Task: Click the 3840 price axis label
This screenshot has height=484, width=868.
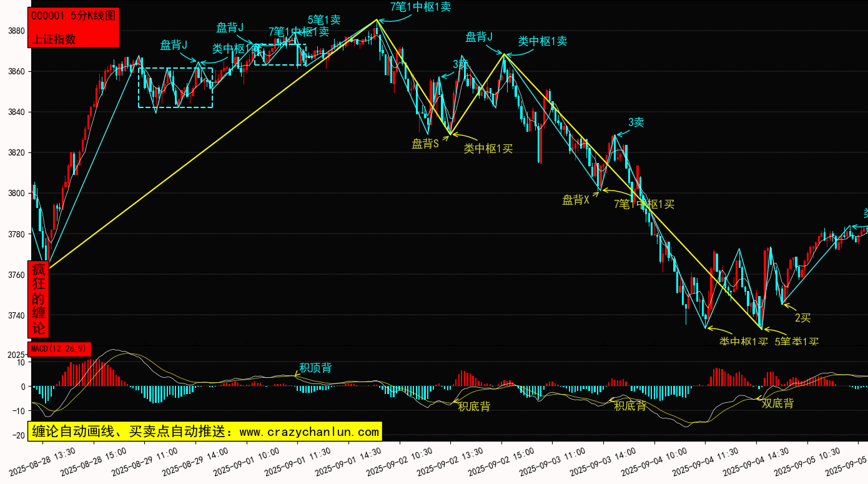Action: (x=16, y=112)
